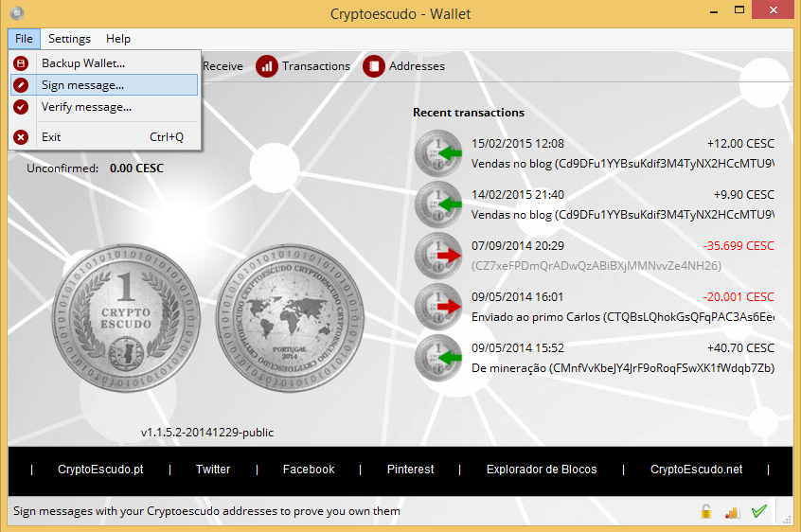The height and width of the screenshot is (532, 801).
Task: Click the +40.70 CESC amount
Action: click(x=740, y=348)
